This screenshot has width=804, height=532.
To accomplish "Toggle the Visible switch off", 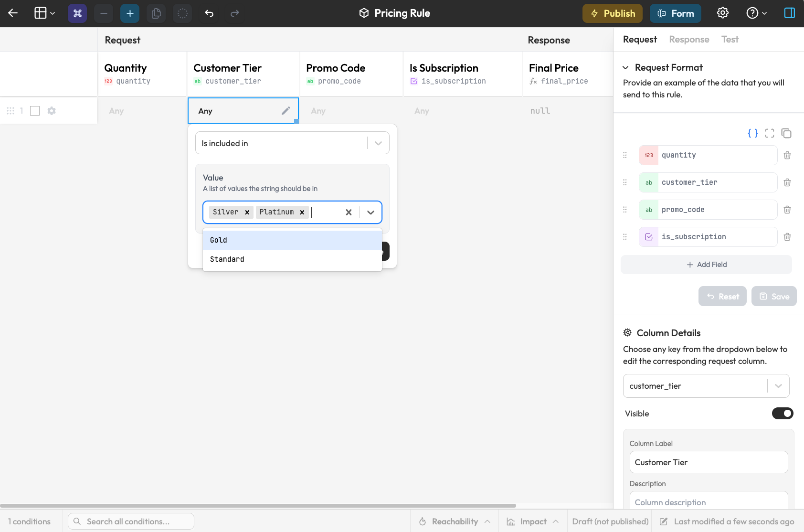I will (x=782, y=414).
